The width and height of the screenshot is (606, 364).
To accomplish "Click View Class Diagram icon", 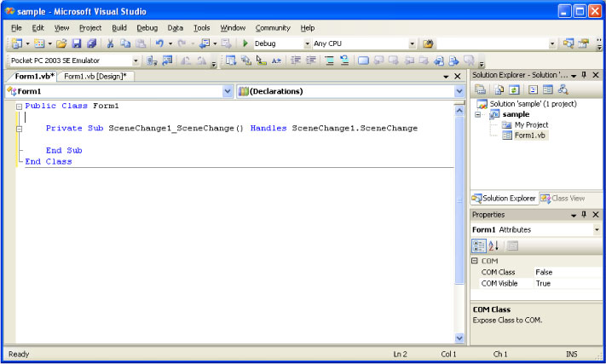I will (563, 90).
